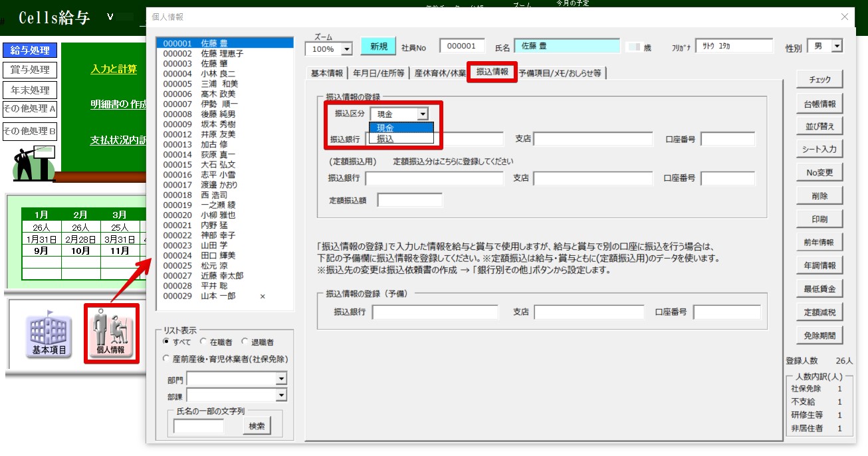Viewport: 868px width, 456px height.
Task: Select the 退職者 radio button
Action: click(x=245, y=342)
